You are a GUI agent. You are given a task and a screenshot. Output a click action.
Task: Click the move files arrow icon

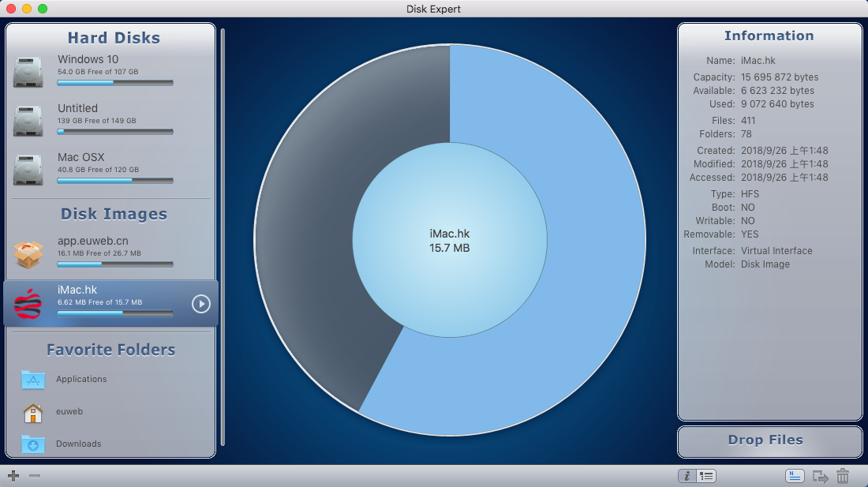coord(820,476)
